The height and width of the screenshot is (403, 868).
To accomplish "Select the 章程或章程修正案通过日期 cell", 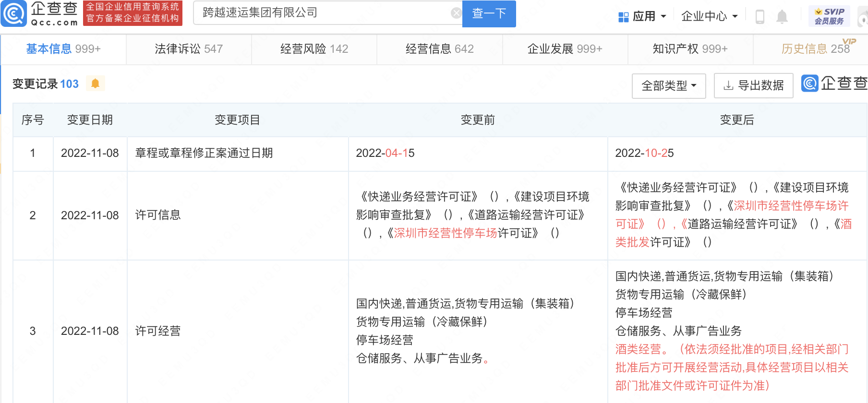I will click(x=238, y=154).
